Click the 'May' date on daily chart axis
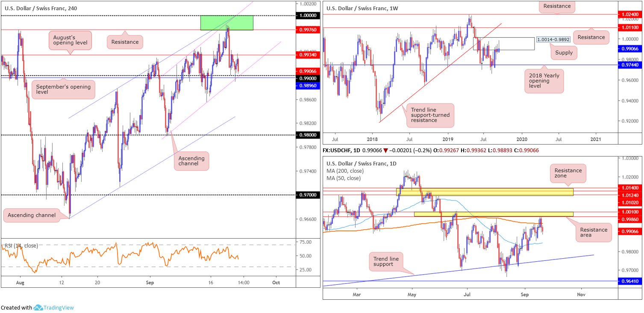Screen dimensions: 644x313 (x=412, y=294)
